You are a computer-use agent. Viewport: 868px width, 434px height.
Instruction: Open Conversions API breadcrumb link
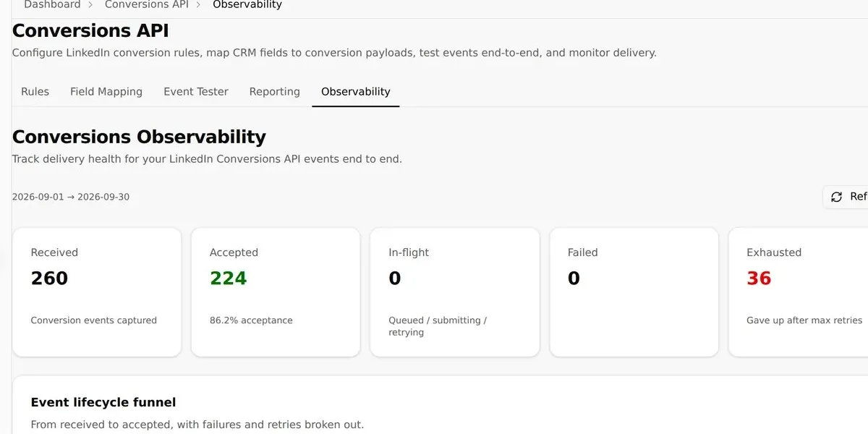(x=147, y=5)
